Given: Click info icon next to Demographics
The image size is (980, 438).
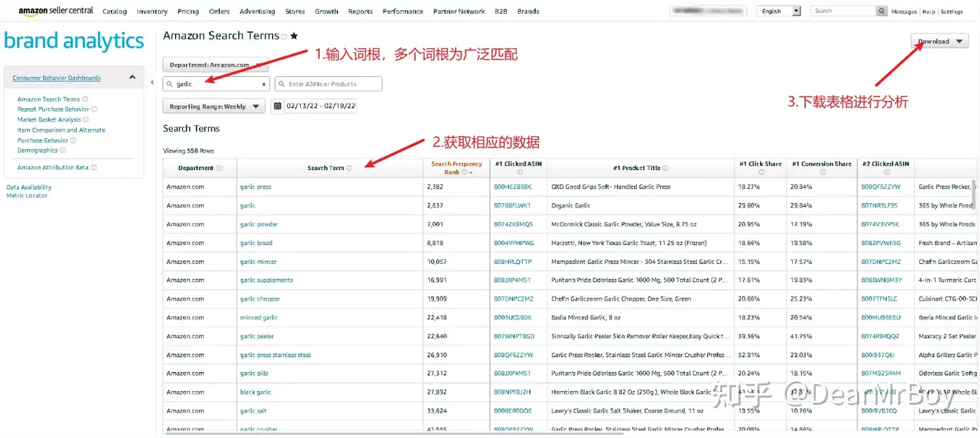Looking at the screenshot, I should (x=63, y=150).
